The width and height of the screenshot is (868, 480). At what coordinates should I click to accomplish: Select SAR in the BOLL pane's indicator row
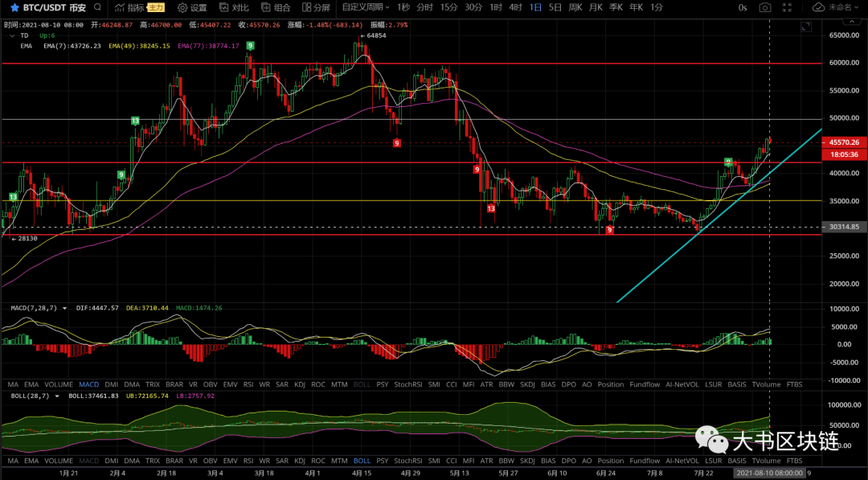[x=282, y=461]
